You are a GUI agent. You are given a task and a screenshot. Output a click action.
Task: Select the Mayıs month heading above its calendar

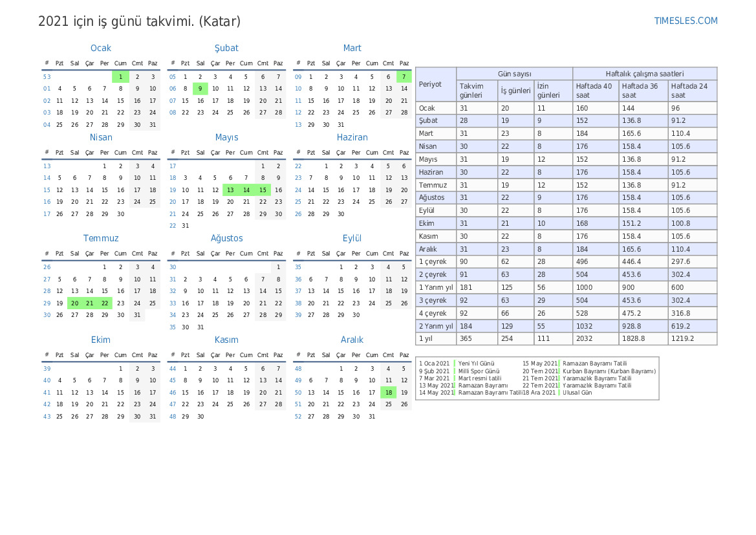coord(226,138)
